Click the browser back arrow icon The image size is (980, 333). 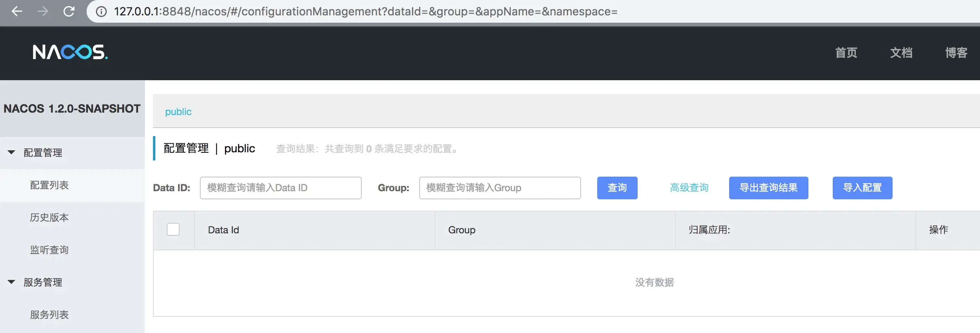point(17,11)
